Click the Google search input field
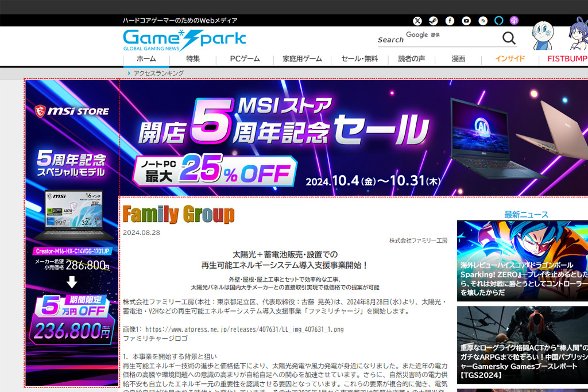 pos(438,38)
